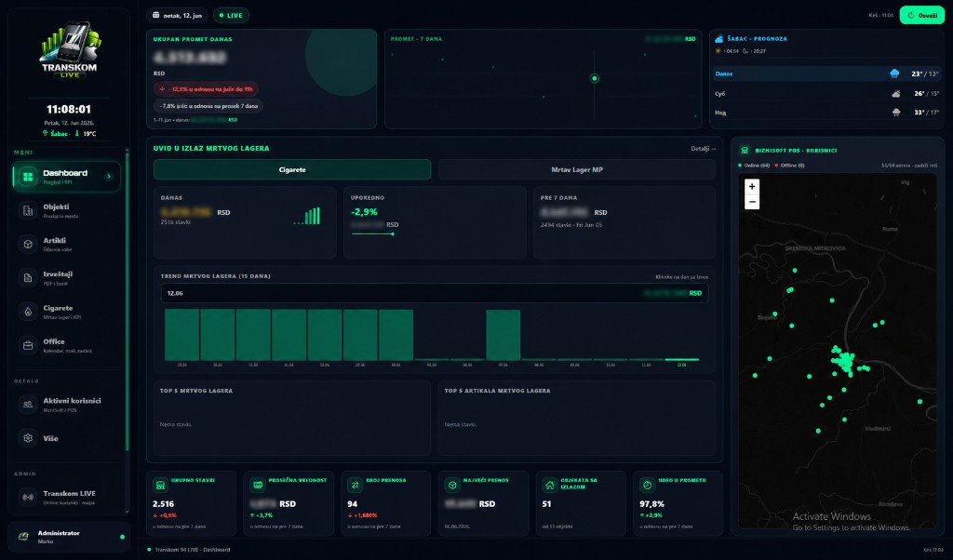Click the LIVE status pill
953x560 pixels.
tap(231, 15)
